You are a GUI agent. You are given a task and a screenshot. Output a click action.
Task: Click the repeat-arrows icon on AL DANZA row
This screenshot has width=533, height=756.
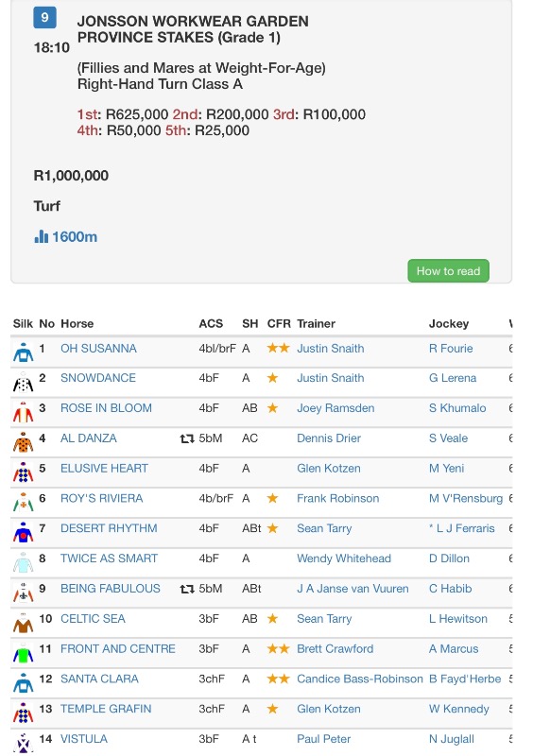pyautogui.click(x=187, y=438)
